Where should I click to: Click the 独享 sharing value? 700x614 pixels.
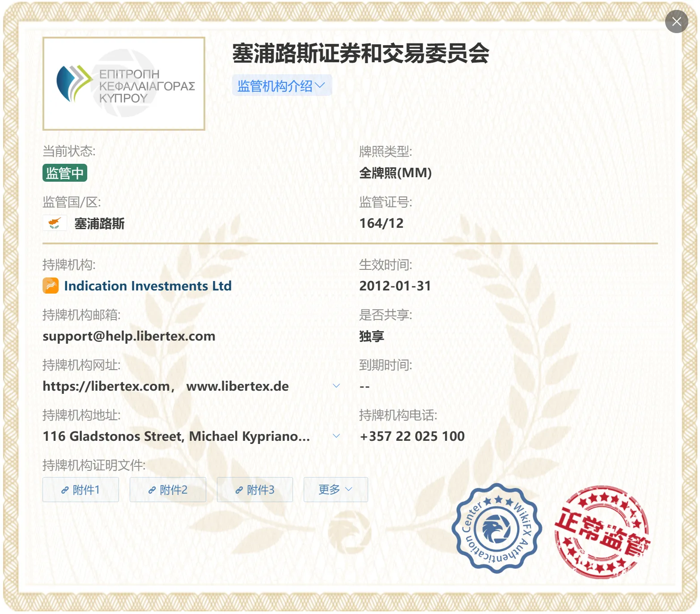coord(372,336)
